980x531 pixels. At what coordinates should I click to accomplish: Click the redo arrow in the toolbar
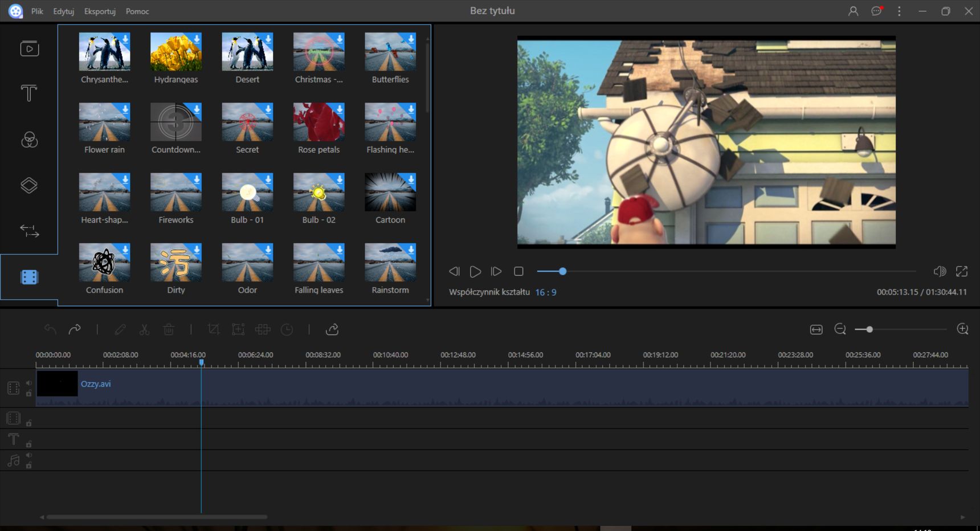(75, 329)
